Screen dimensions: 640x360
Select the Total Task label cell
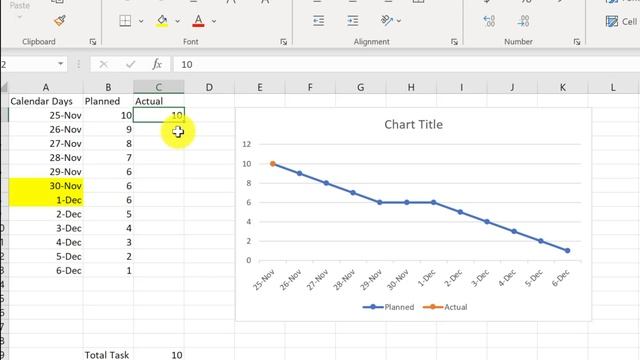[x=108, y=355]
